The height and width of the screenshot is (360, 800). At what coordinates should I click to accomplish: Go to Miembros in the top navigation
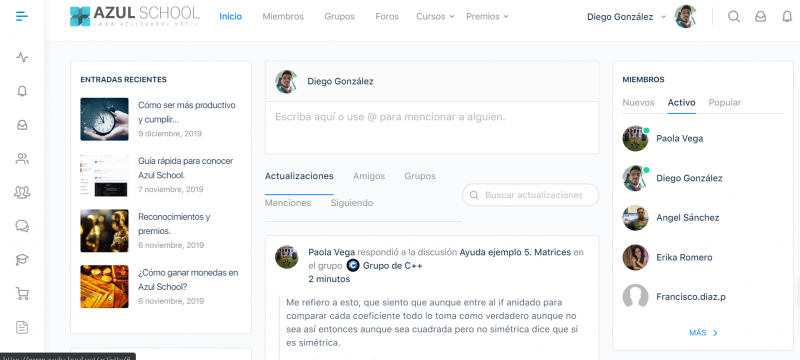click(x=283, y=16)
